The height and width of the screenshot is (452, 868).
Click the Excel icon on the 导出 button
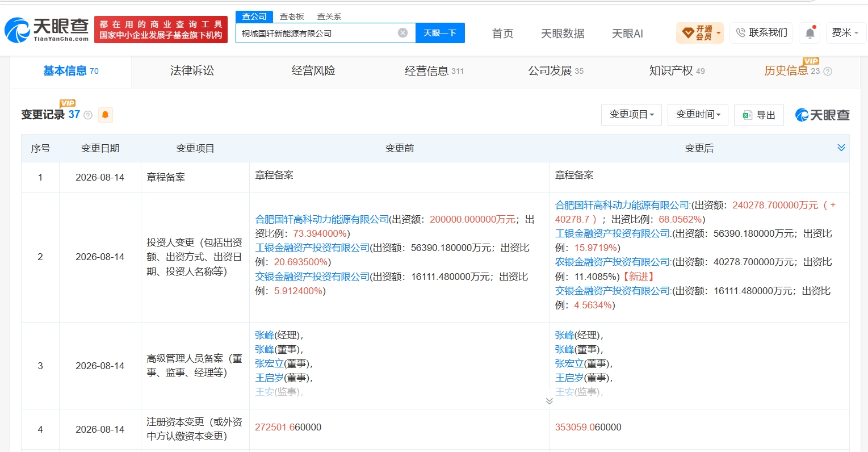747,115
